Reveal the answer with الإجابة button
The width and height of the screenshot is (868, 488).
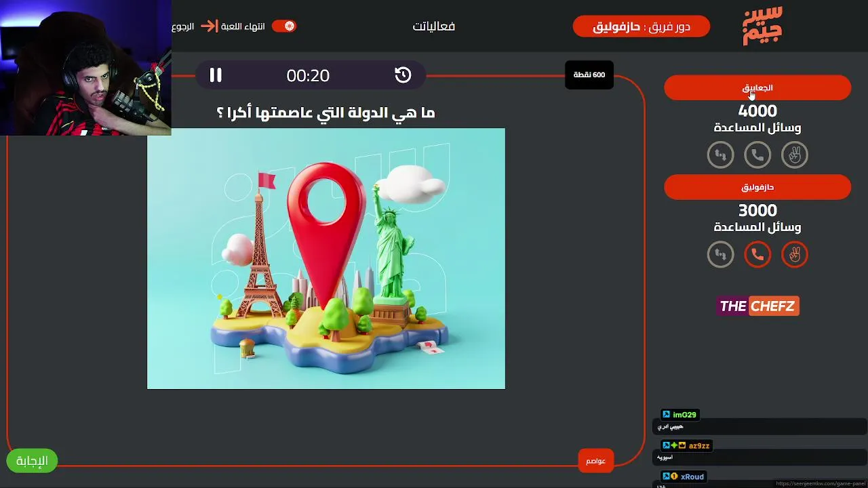coord(32,461)
